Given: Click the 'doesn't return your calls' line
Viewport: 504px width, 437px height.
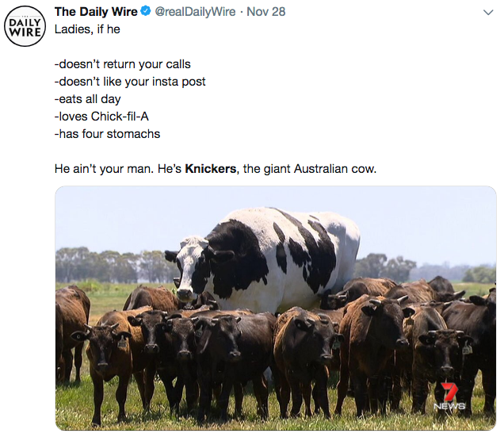Looking at the screenshot, I should coord(123,64).
